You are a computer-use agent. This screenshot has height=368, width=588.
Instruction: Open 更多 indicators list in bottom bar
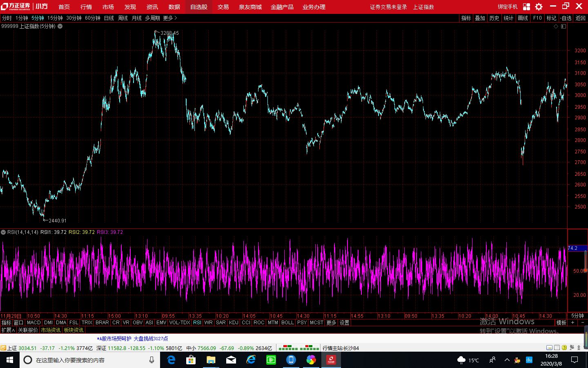(x=331, y=323)
